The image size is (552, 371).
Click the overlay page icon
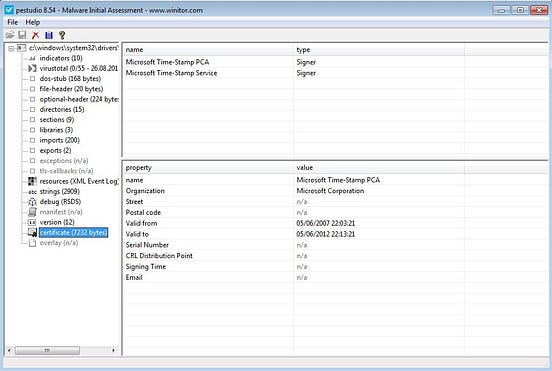[x=32, y=243]
